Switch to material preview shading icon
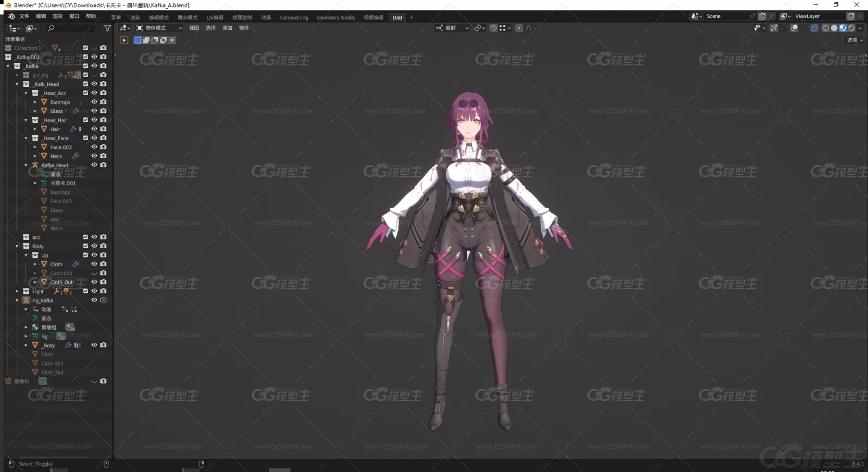 (x=842, y=28)
